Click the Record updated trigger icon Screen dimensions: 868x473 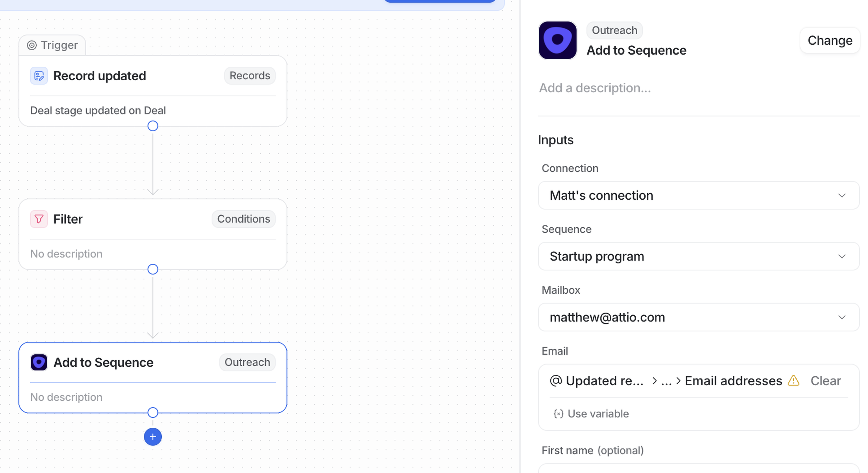pos(39,76)
